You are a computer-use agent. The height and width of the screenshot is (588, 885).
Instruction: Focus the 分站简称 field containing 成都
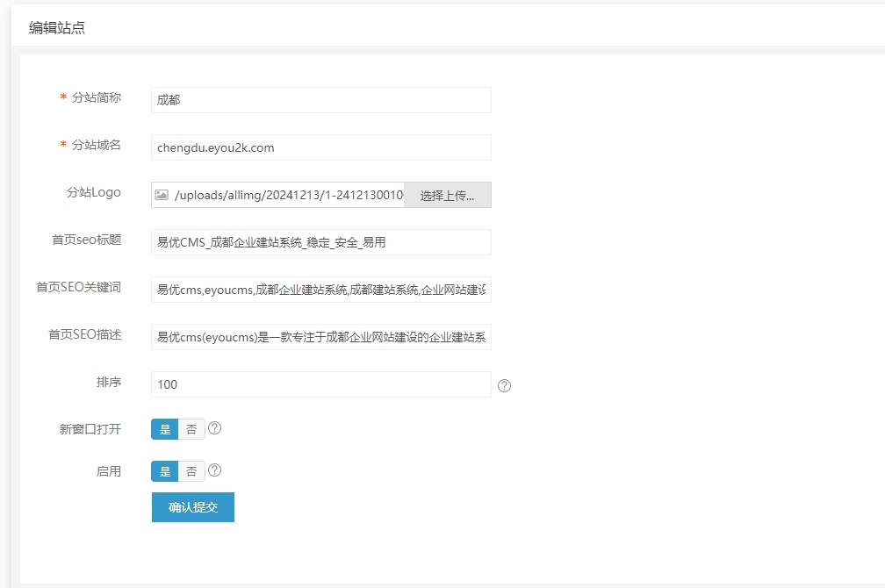click(320, 100)
